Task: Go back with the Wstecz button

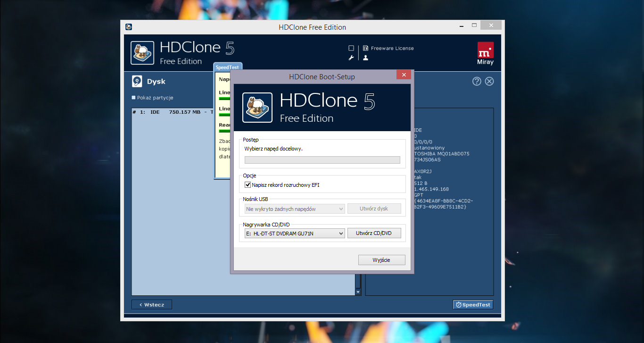Action: click(x=152, y=305)
